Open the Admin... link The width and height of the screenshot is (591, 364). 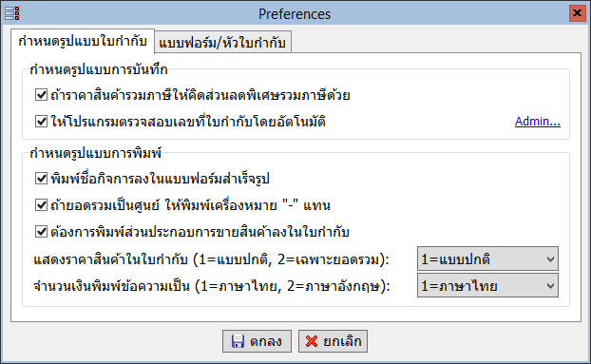point(538,122)
